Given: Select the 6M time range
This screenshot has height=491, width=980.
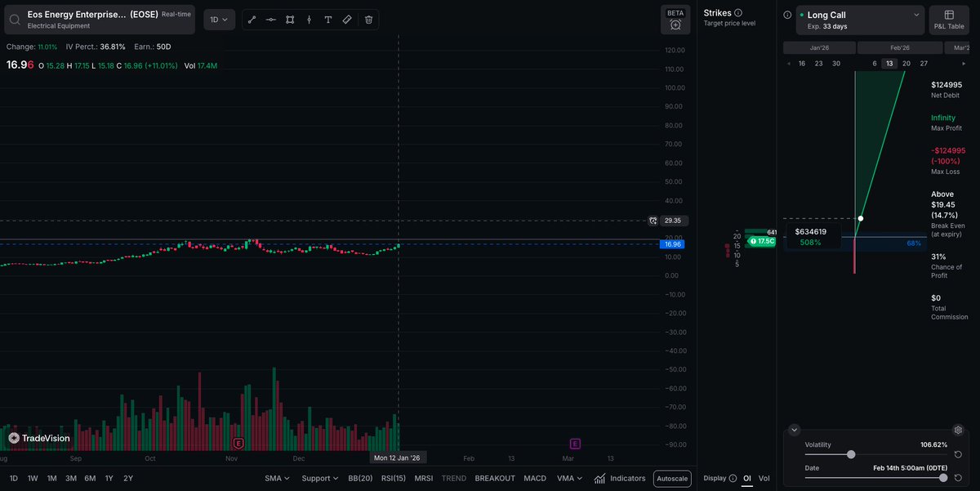Looking at the screenshot, I should point(90,479).
